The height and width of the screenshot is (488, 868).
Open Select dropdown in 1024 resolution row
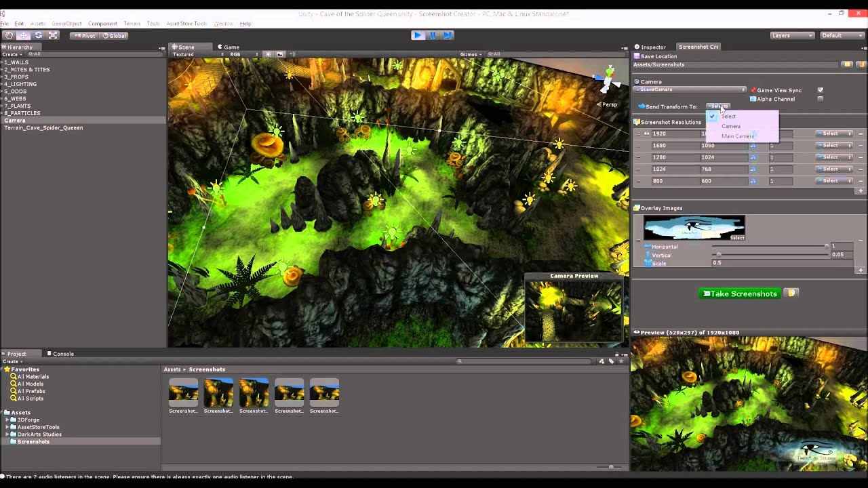pos(833,169)
